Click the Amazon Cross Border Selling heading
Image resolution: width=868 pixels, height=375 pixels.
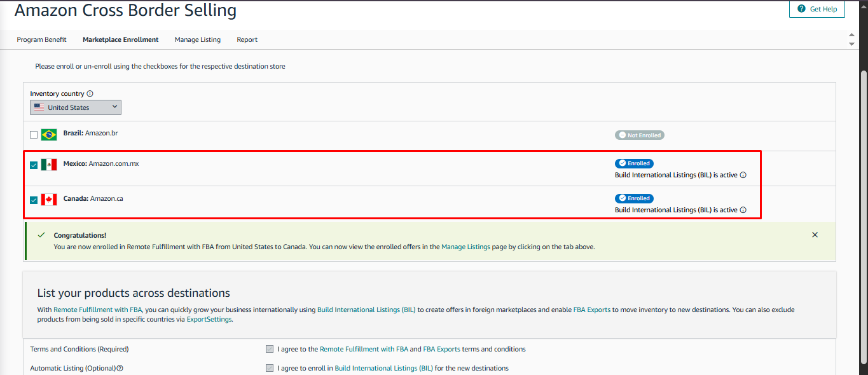(125, 10)
